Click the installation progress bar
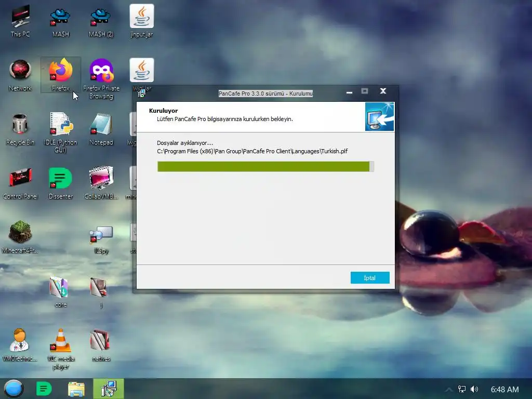 tap(265, 167)
